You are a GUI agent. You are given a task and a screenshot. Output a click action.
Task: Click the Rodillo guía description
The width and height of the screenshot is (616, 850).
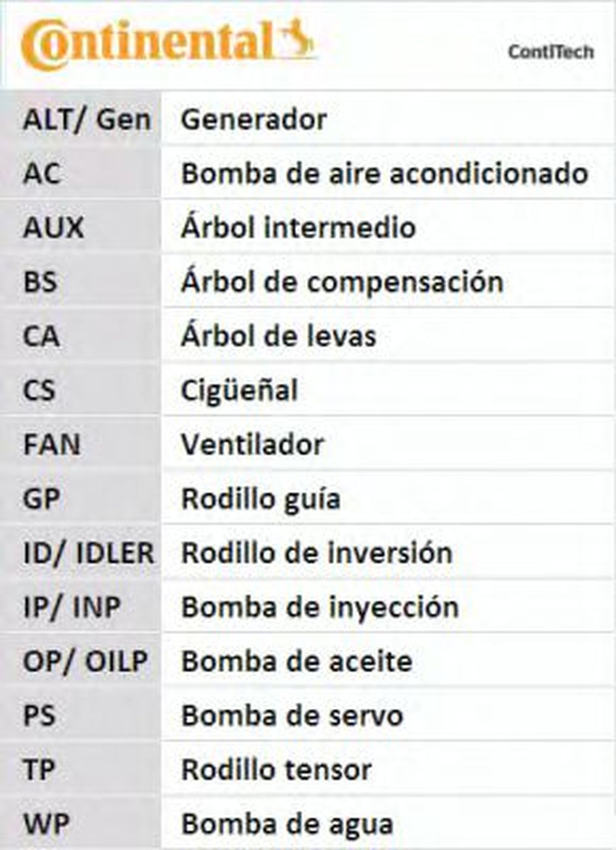pyautogui.click(x=261, y=499)
